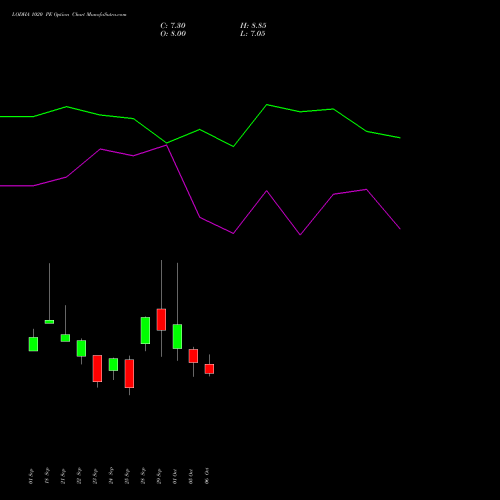Click the "06 Oct" date axis label
The image size is (500, 500).
coord(207,476)
